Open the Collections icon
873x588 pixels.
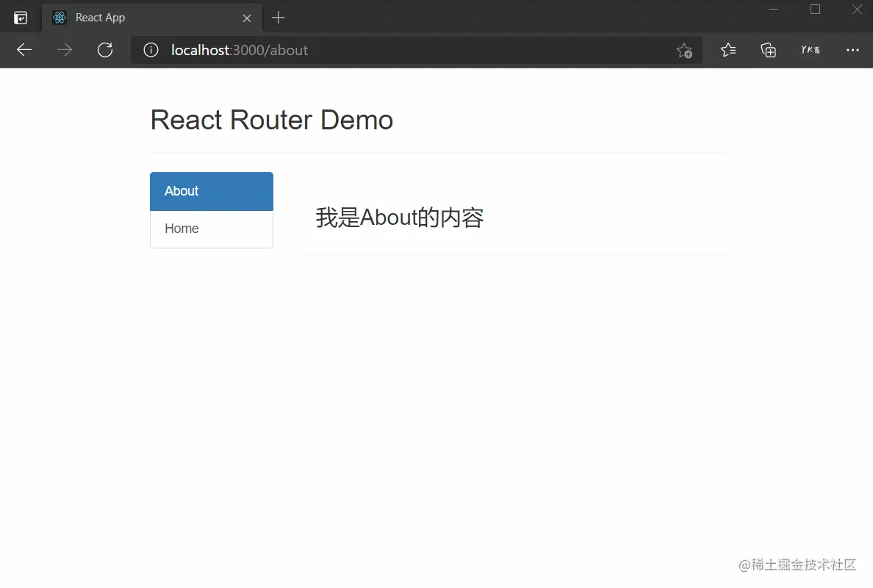pos(769,50)
